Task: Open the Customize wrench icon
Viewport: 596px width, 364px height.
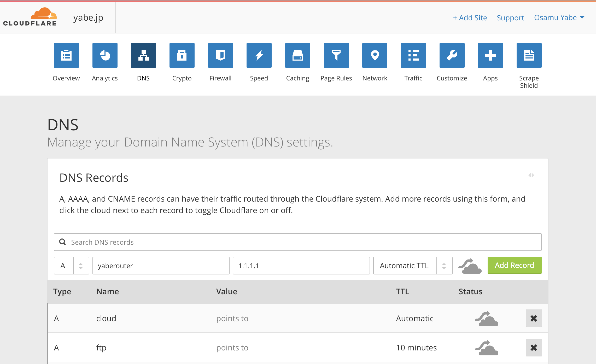Action: [x=452, y=55]
